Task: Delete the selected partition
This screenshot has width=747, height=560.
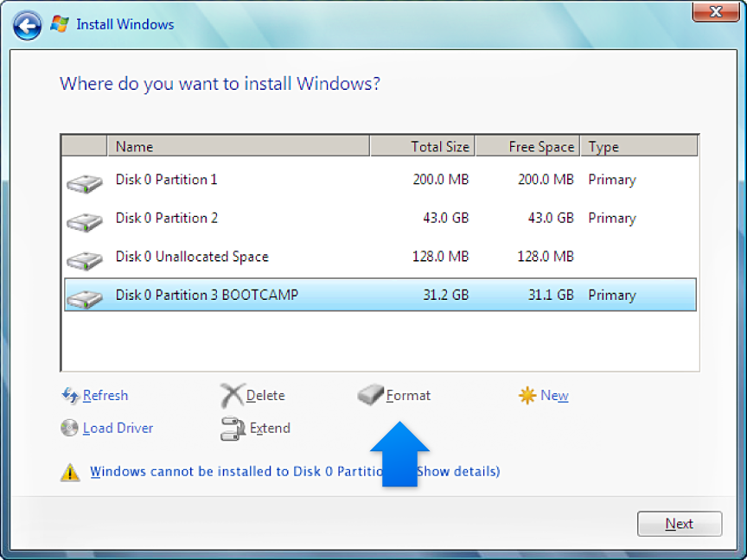Action: click(x=265, y=395)
